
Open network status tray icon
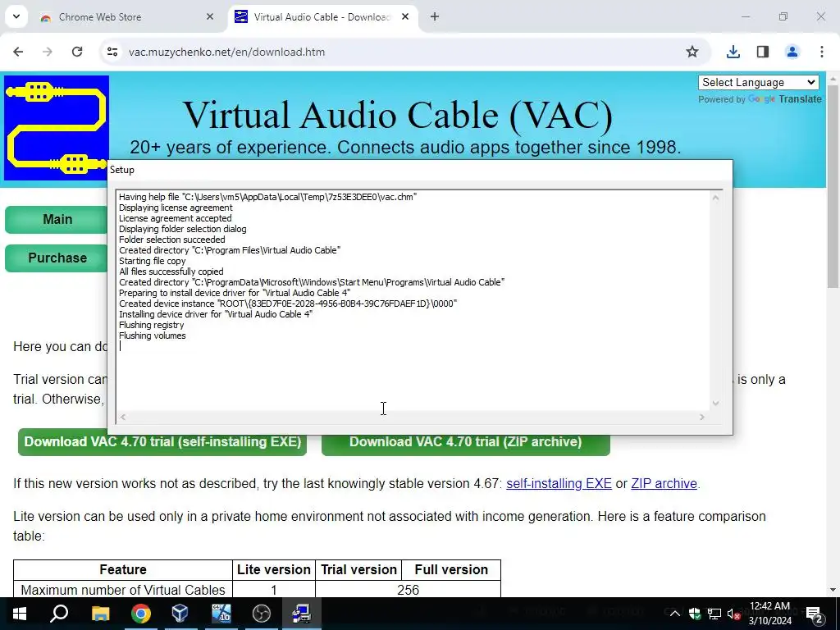[714, 614]
